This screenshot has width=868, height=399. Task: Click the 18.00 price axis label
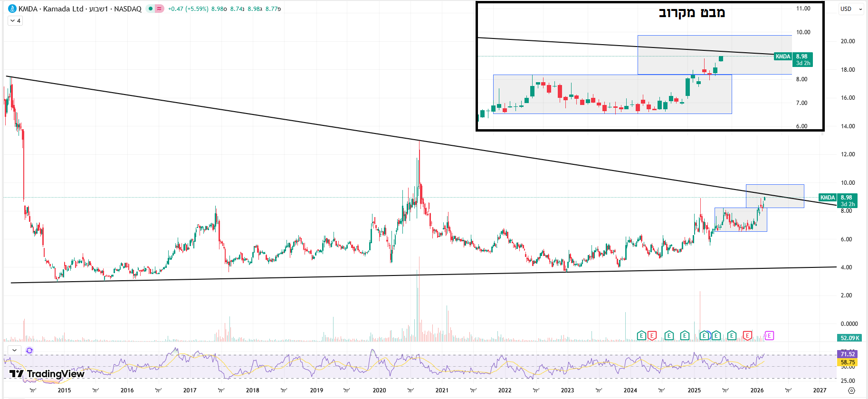pyautogui.click(x=848, y=70)
